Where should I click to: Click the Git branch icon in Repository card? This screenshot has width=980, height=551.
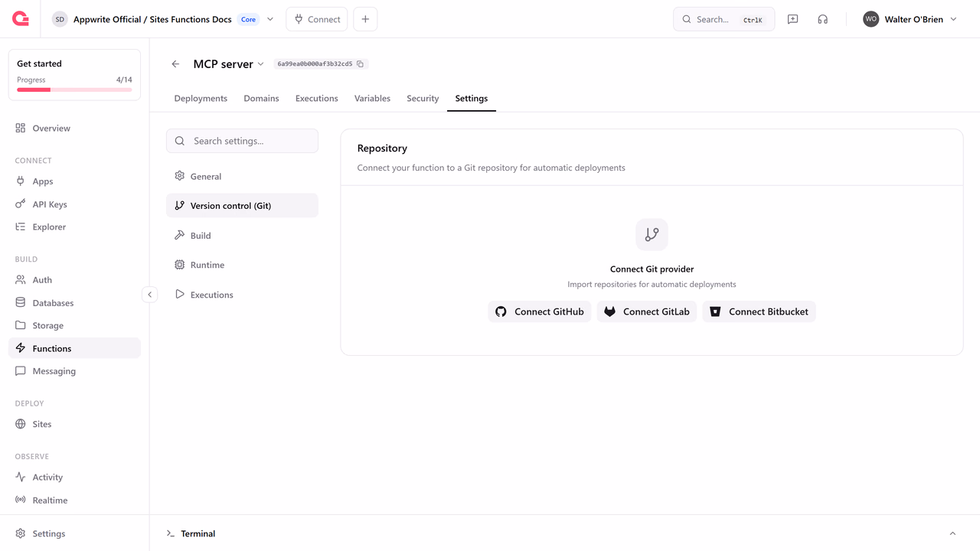tap(652, 235)
